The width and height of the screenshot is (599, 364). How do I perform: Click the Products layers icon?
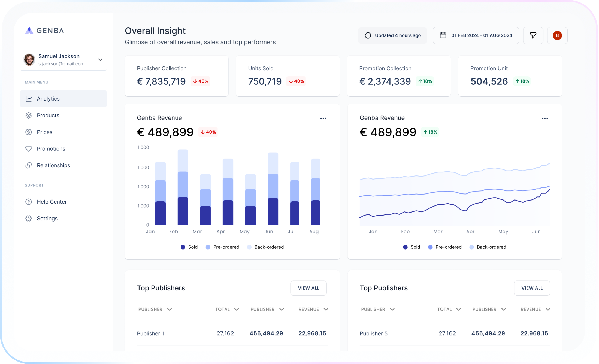click(29, 115)
